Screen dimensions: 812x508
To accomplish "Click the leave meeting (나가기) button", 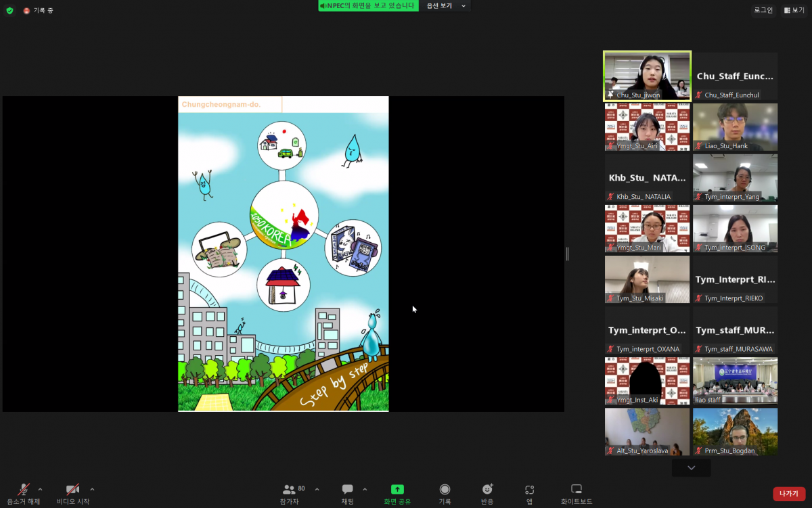I will (x=788, y=494).
